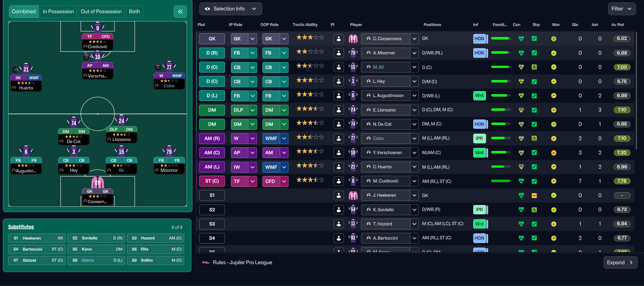The image size is (644, 286).
Task: Switch to the In Possession tab
Action: click(x=58, y=11)
